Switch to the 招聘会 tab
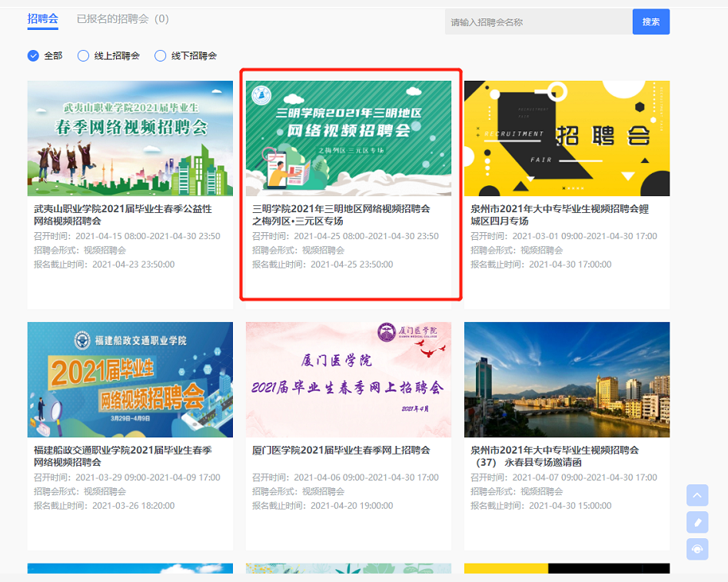The height and width of the screenshot is (582, 728). [42, 19]
